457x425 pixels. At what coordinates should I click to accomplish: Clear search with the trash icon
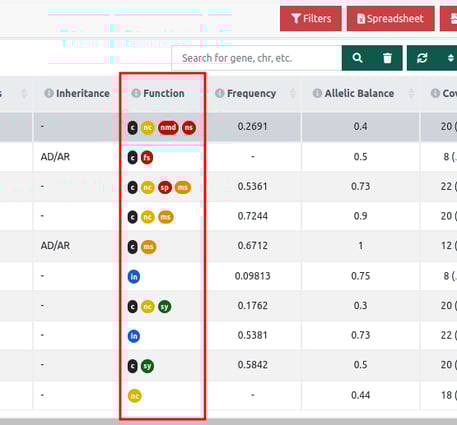click(387, 58)
